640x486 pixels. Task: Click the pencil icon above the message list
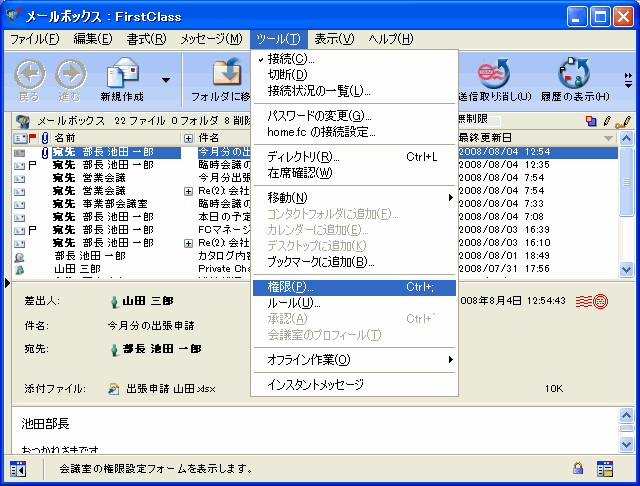tap(624, 121)
